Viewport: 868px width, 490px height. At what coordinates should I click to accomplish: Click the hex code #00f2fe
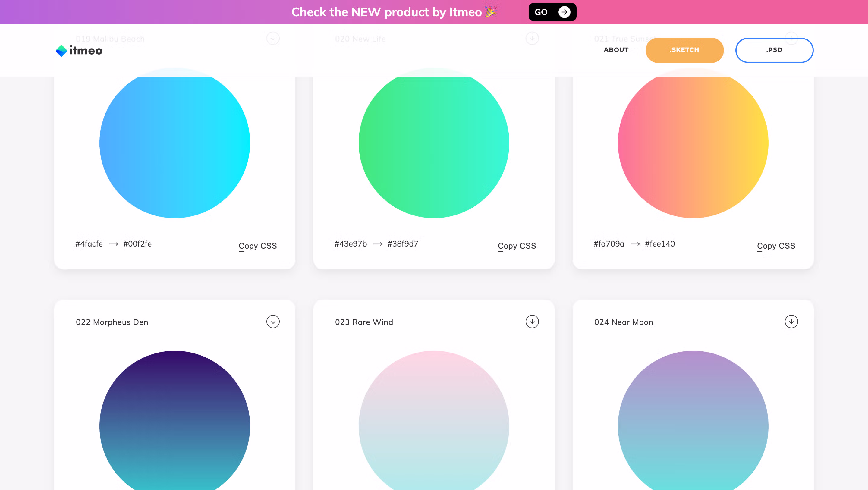pyautogui.click(x=137, y=244)
